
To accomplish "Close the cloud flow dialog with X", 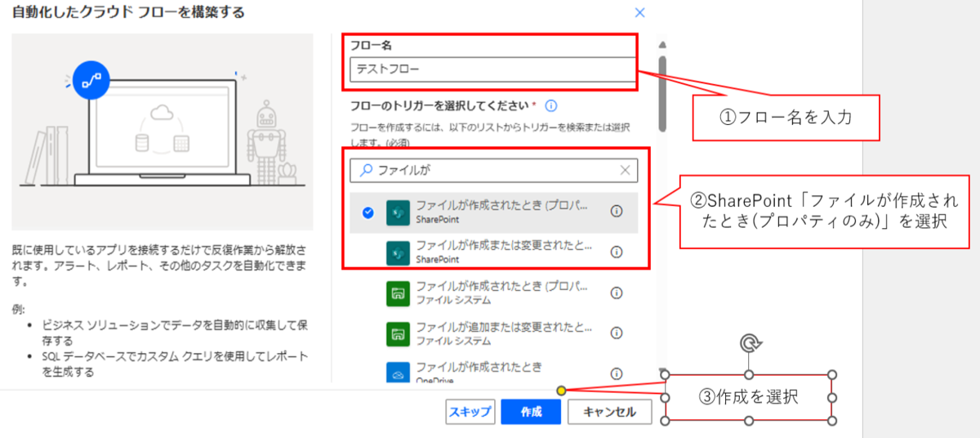I will click(x=639, y=13).
